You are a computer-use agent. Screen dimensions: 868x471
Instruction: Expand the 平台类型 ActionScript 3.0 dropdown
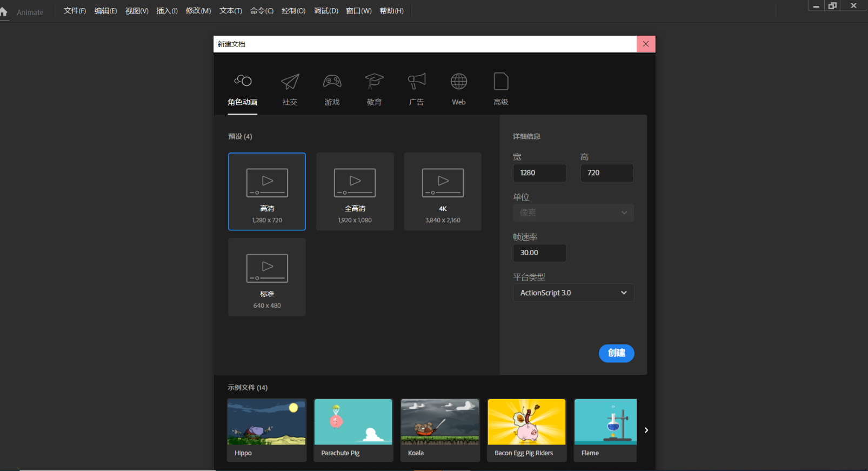[x=573, y=293]
